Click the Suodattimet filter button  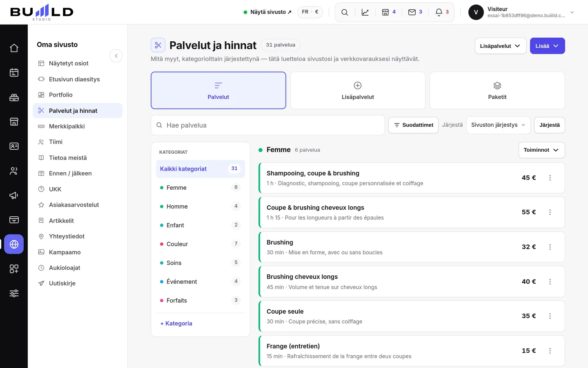[x=413, y=125]
